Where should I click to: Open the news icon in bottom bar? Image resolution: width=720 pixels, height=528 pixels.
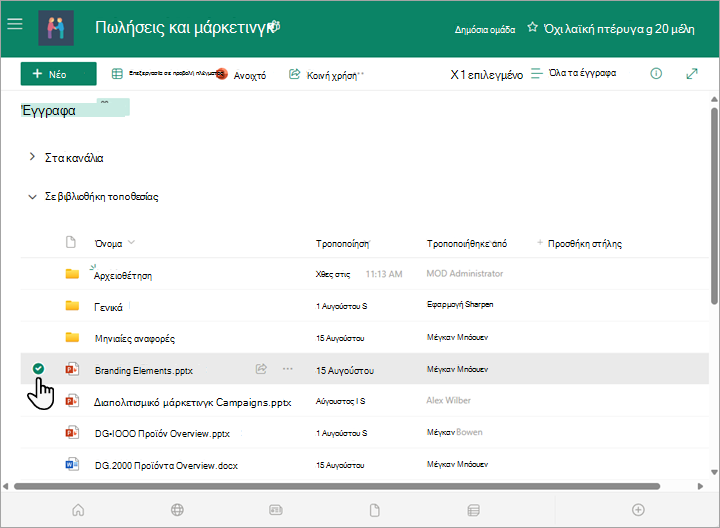pyautogui.click(x=276, y=510)
